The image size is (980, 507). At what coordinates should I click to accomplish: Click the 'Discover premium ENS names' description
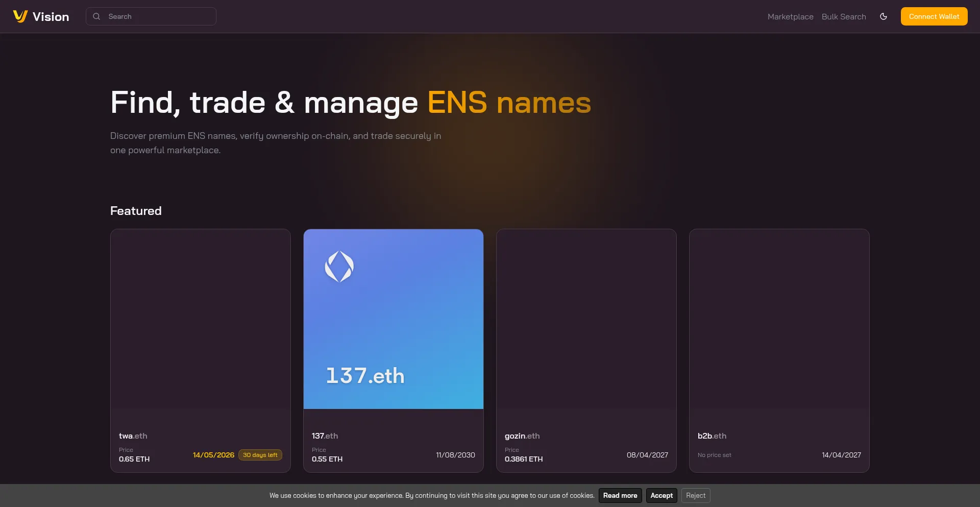(x=276, y=143)
